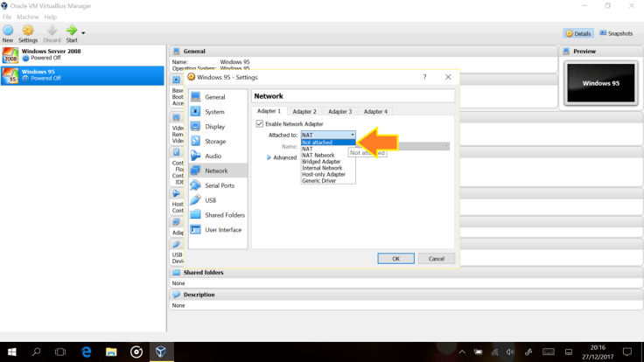Open the Display settings category
The image size is (644, 362).
196,127
